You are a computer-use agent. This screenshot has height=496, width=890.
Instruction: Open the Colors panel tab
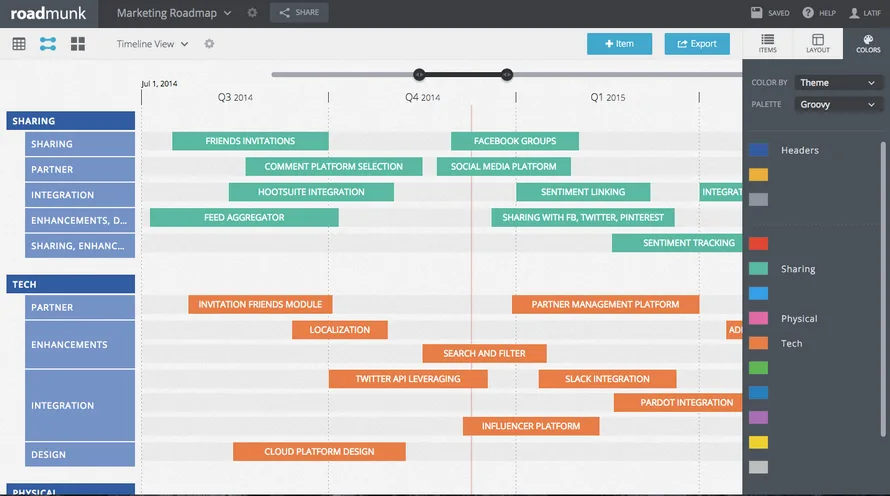point(868,43)
